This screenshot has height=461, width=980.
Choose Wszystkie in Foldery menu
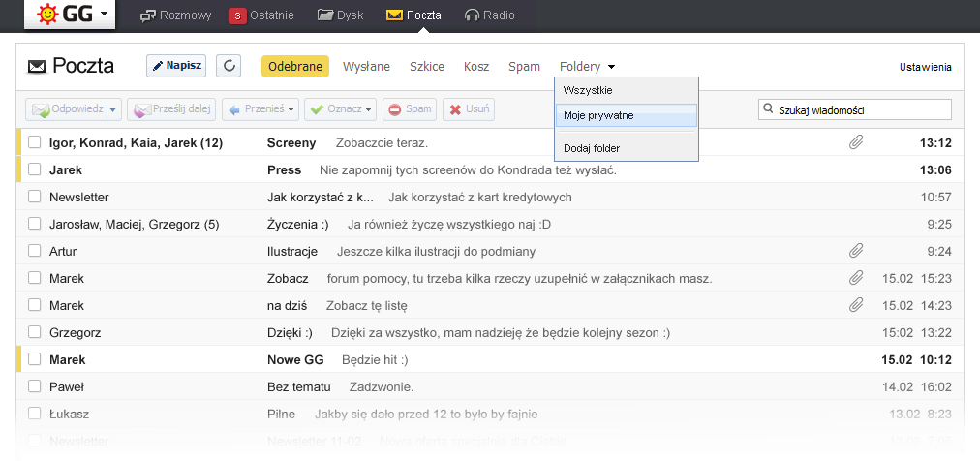627,90
